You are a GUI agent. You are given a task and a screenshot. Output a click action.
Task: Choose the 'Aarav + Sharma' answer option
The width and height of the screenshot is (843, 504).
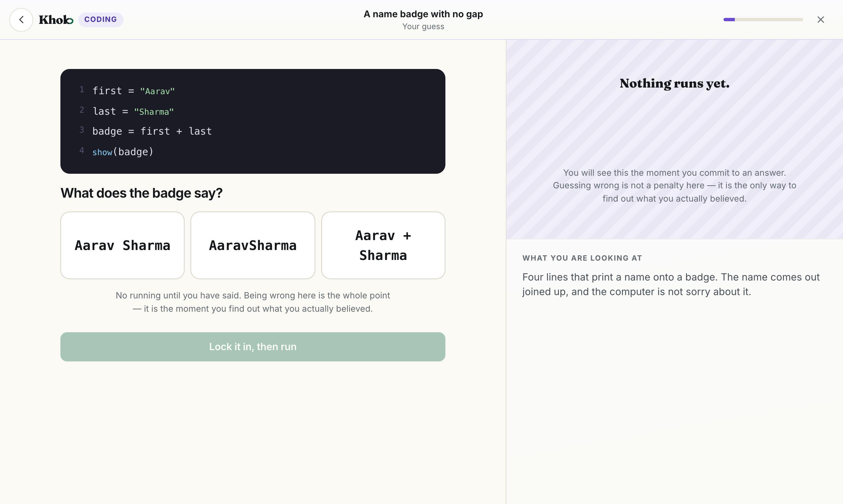383,246
